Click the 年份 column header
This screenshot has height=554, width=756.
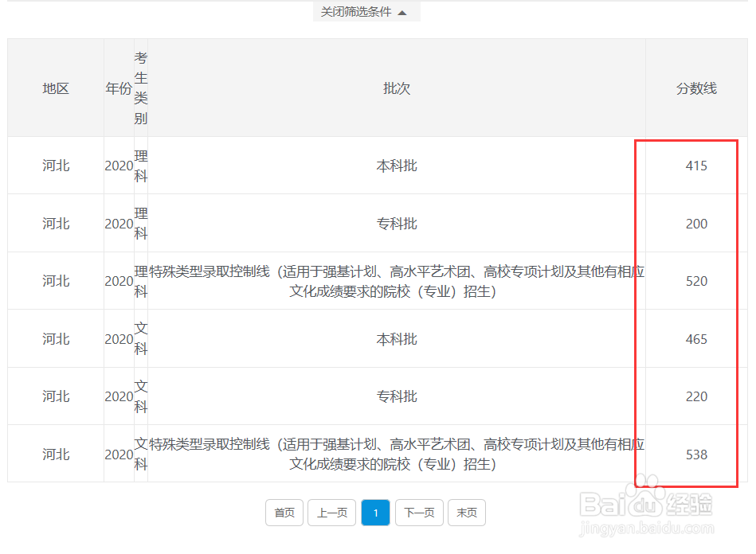[x=119, y=88]
